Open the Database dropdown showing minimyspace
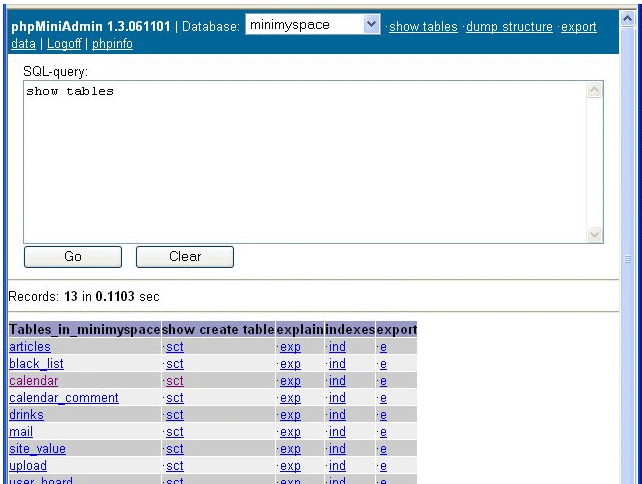Viewport: 642px width, 484px height. coord(313,25)
